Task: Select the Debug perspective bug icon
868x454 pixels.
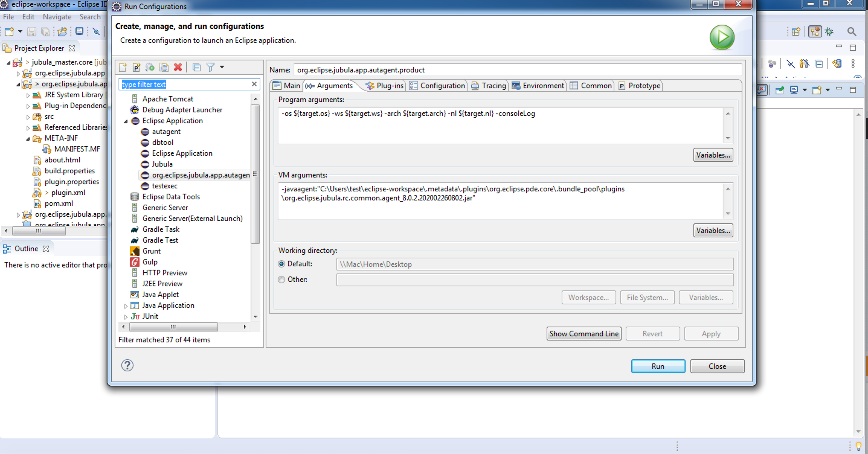Action: click(x=829, y=31)
